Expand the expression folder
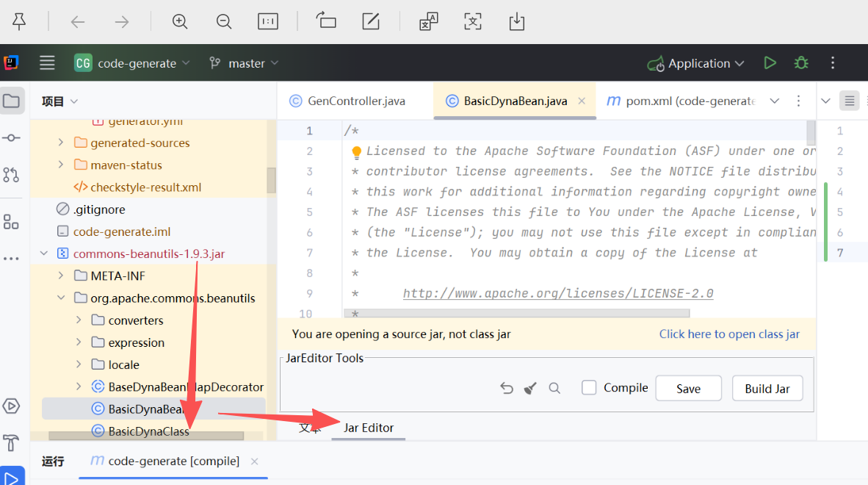This screenshot has width=868, height=485. 79,342
